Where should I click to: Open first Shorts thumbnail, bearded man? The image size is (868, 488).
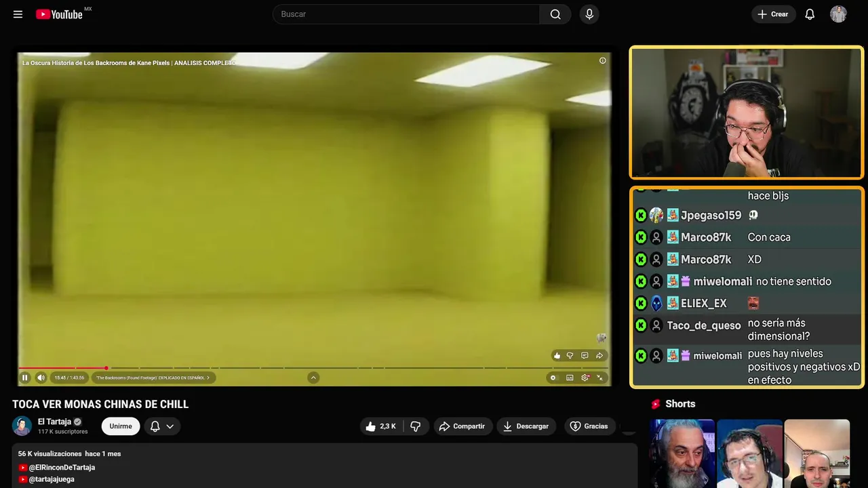point(682,453)
